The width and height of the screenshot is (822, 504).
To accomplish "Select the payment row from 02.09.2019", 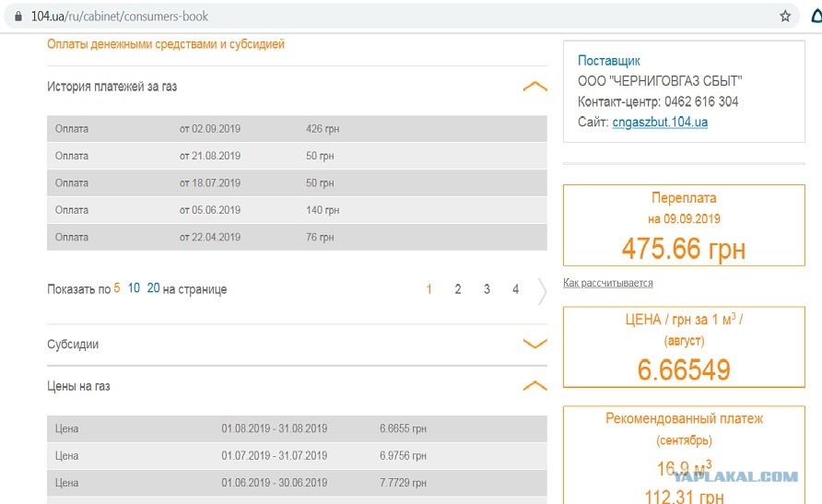I will tap(297, 129).
